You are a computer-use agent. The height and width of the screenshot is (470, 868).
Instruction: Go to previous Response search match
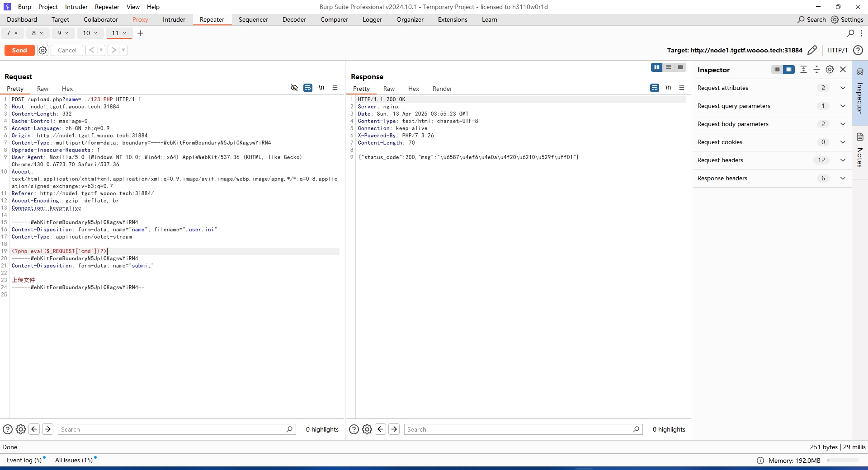click(381, 429)
